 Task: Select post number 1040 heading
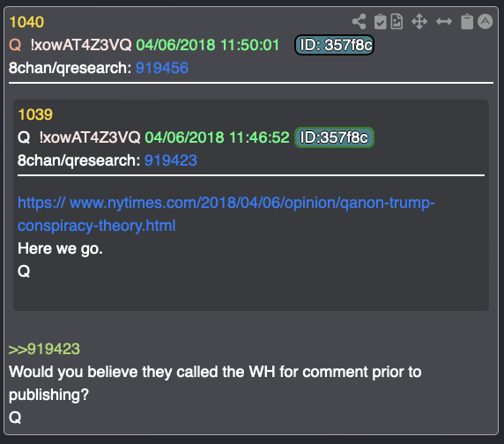tap(26, 22)
